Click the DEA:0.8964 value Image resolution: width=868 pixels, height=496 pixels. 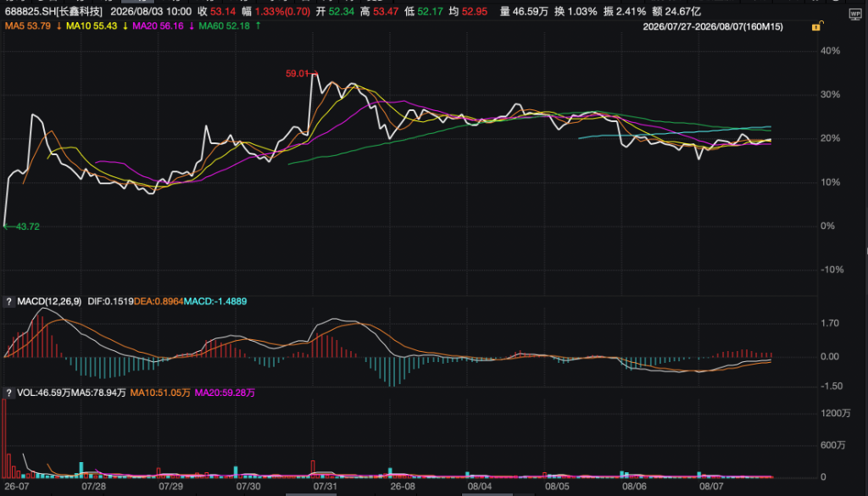click(x=159, y=302)
